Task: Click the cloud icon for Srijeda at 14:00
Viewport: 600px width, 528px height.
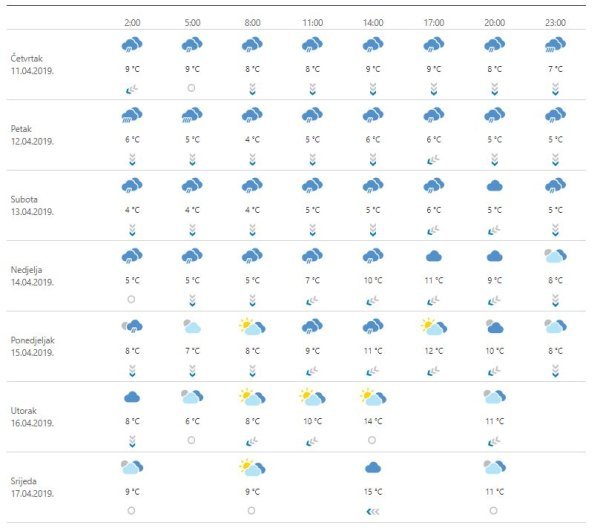Action: [x=373, y=467]
